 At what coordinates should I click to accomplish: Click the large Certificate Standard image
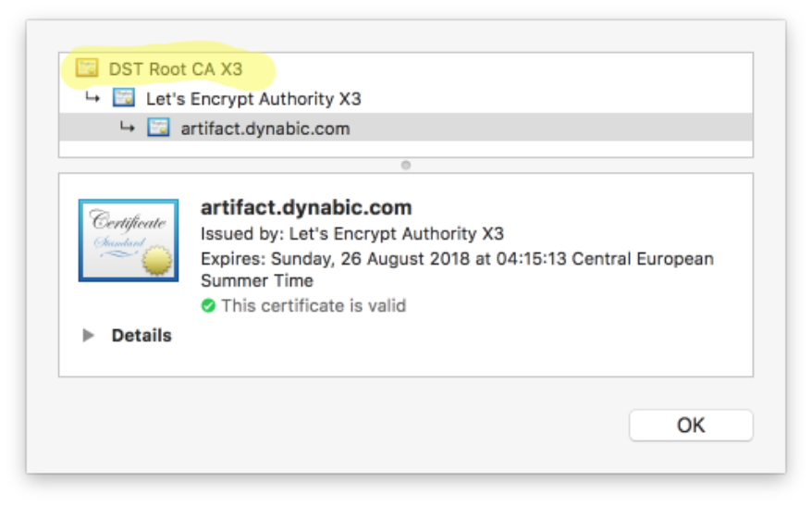click(129, 240)
